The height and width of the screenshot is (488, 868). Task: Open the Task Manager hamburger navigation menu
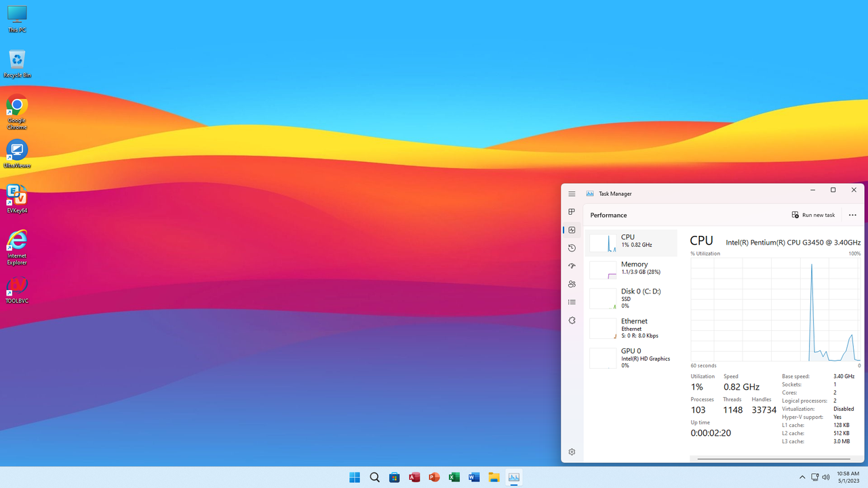point(572,194)
